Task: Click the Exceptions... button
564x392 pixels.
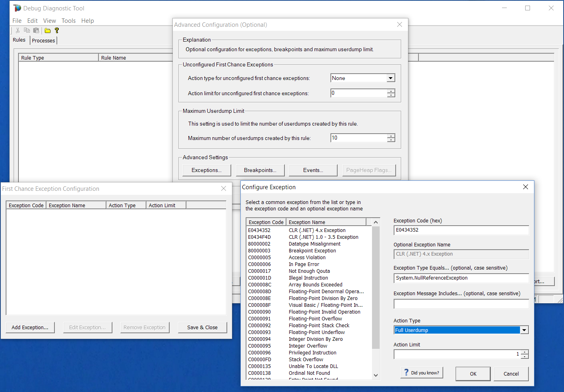Action: tap(207, 170)
